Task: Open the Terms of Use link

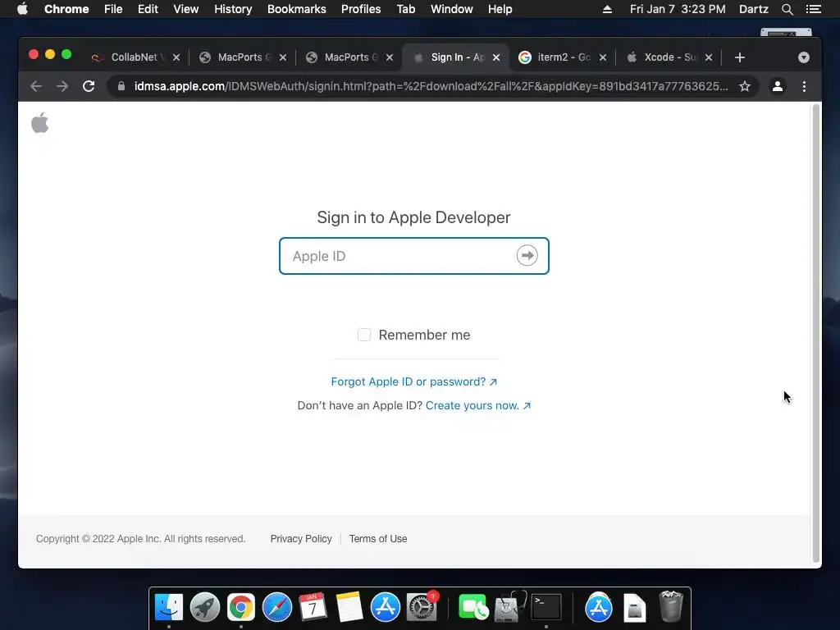Action: click(x=378, y=539)
